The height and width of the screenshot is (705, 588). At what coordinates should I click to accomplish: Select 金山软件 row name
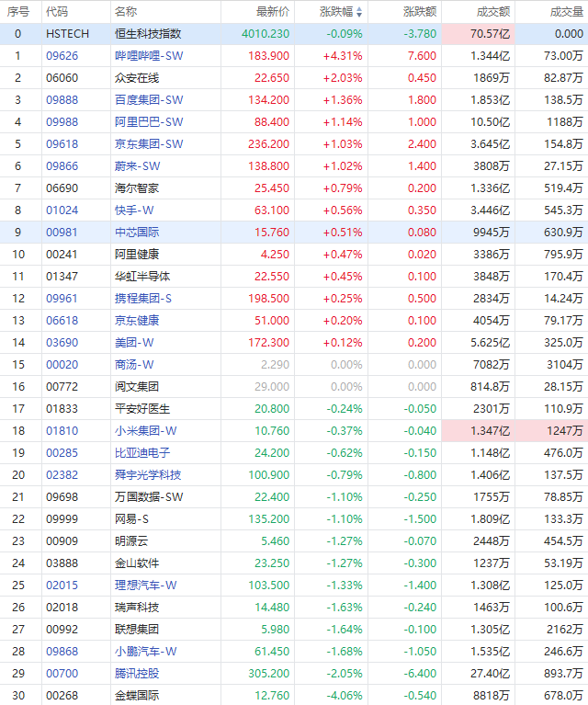pos(137,563)
